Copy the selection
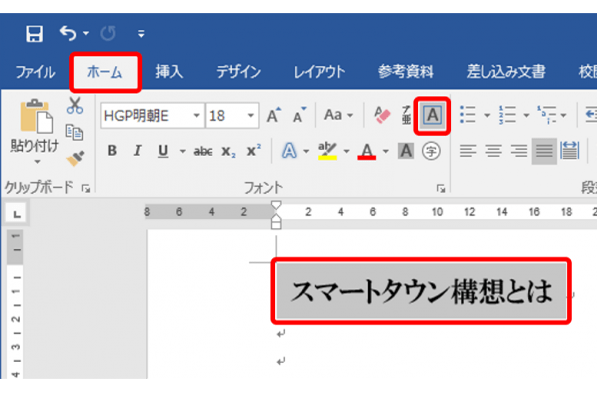The image size is (597, 398). click(74, 132)
